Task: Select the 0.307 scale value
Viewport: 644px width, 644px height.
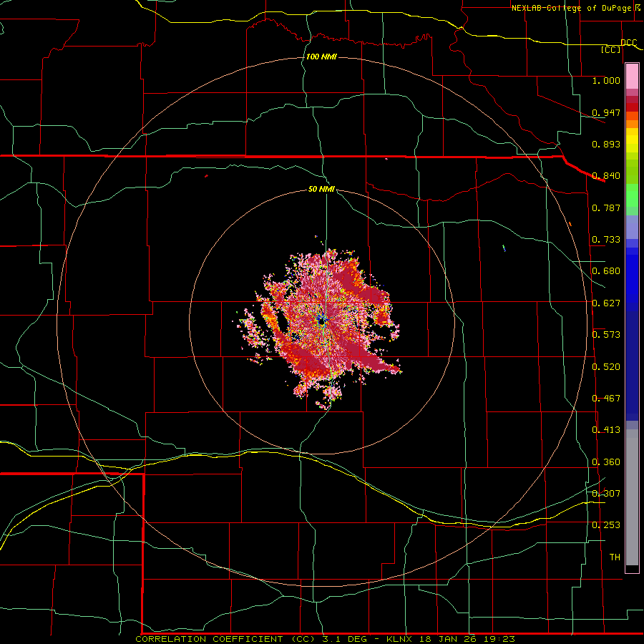Action: point(606,494)
